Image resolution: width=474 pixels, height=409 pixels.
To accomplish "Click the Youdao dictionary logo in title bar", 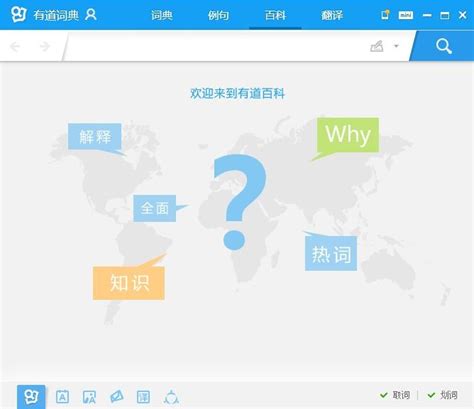I will [x=19, y=15].
